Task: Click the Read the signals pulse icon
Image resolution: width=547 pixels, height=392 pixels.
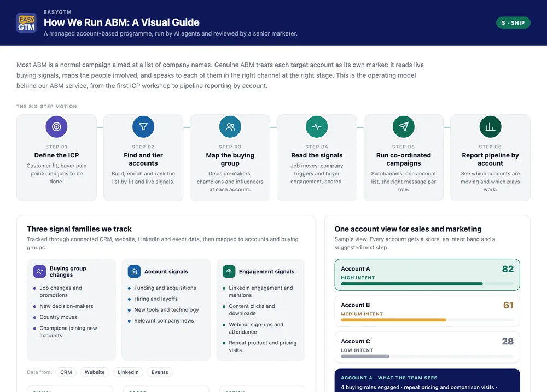Action: (317, 127)
